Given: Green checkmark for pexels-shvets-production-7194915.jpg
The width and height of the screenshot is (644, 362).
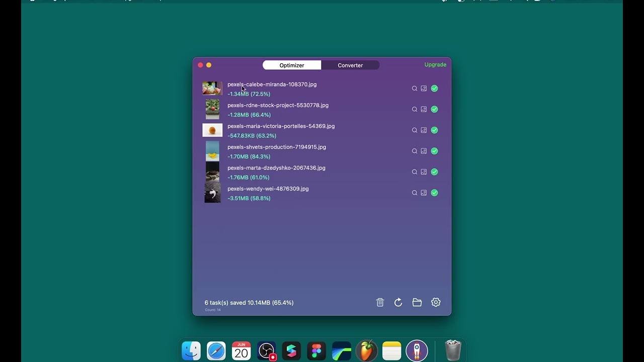Looking at the screenshot, I should coord(434,151).
